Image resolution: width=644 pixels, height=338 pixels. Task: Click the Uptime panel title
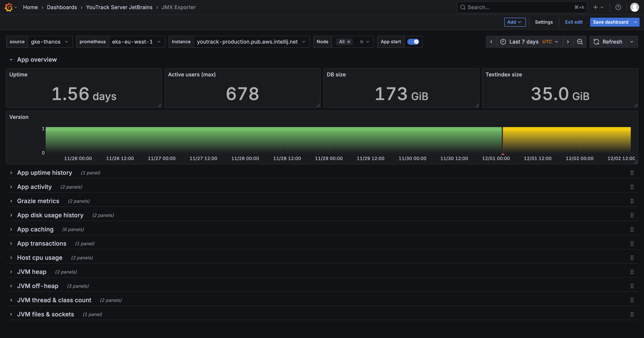pos(18,75)
